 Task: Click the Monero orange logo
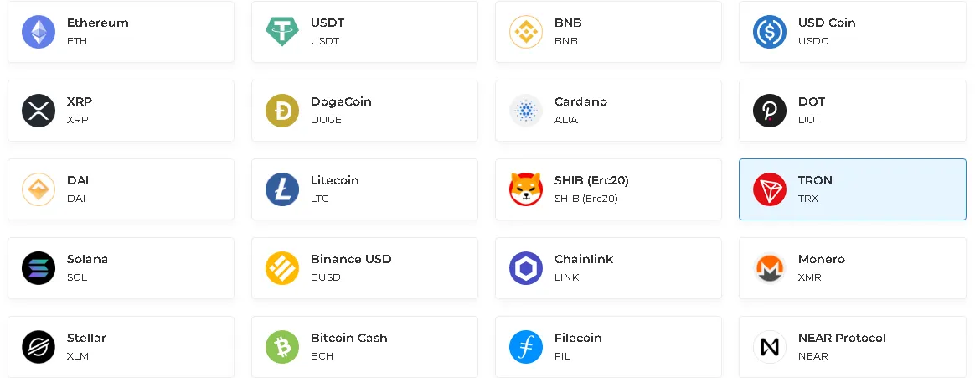coord(770,268)
